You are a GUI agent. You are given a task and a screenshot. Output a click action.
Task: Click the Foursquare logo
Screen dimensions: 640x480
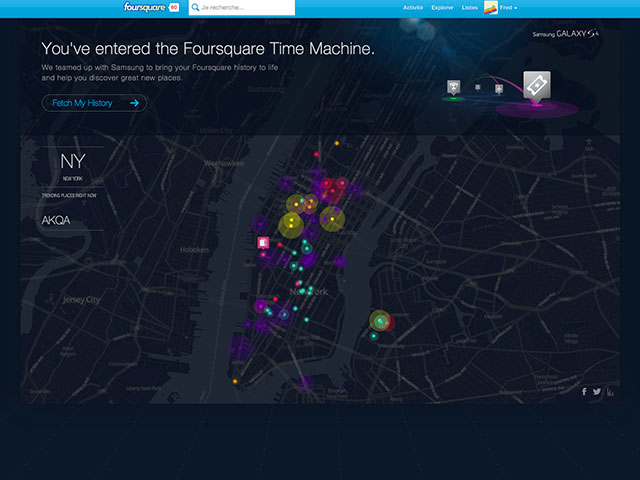tap(144, 7)
